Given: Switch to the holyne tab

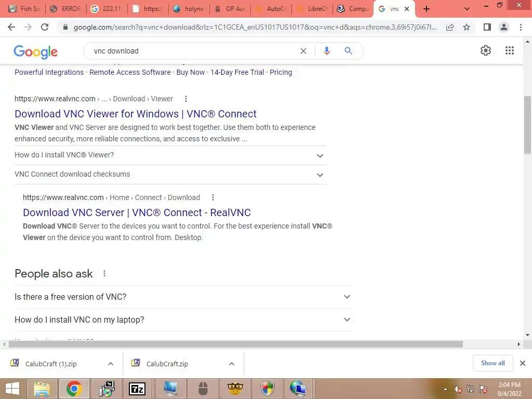Looking at the screenshot, I should point(189,9).
